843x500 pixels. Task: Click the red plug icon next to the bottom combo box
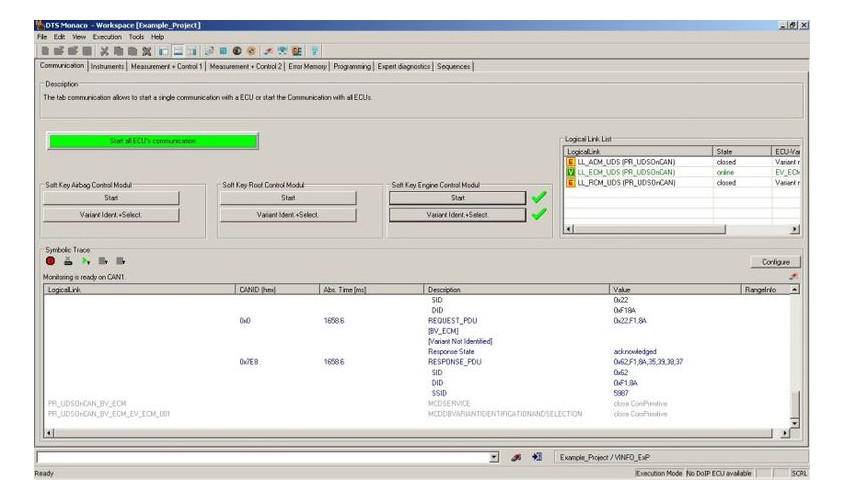pyautogui.click(x=516, y=458)
